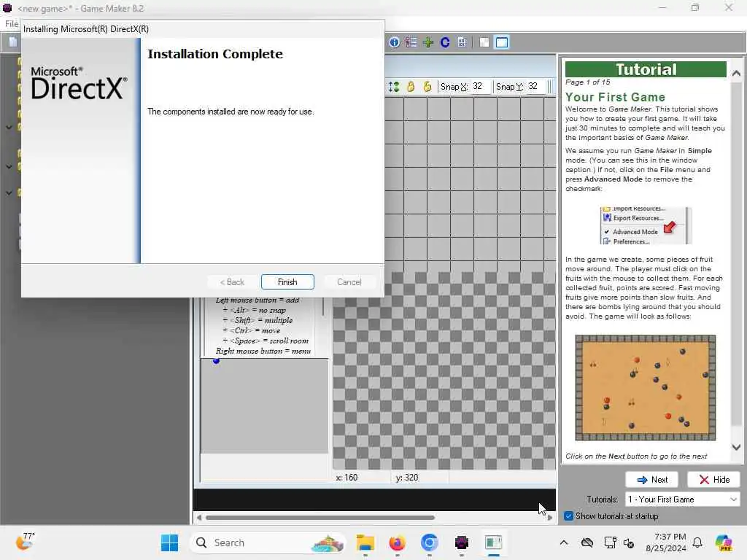Click the horizontal scrollbar thumb below the room editor
The image size is (747, 560).
[320, 518]
